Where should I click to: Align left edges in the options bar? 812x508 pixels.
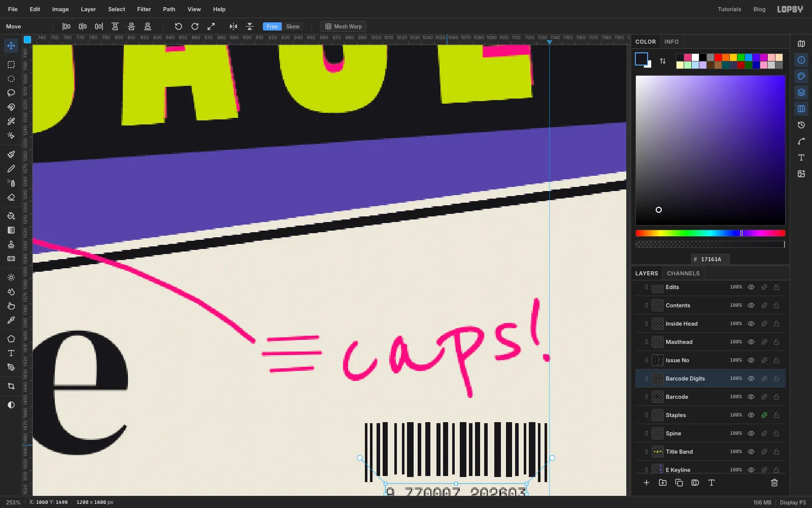point(66,26)
